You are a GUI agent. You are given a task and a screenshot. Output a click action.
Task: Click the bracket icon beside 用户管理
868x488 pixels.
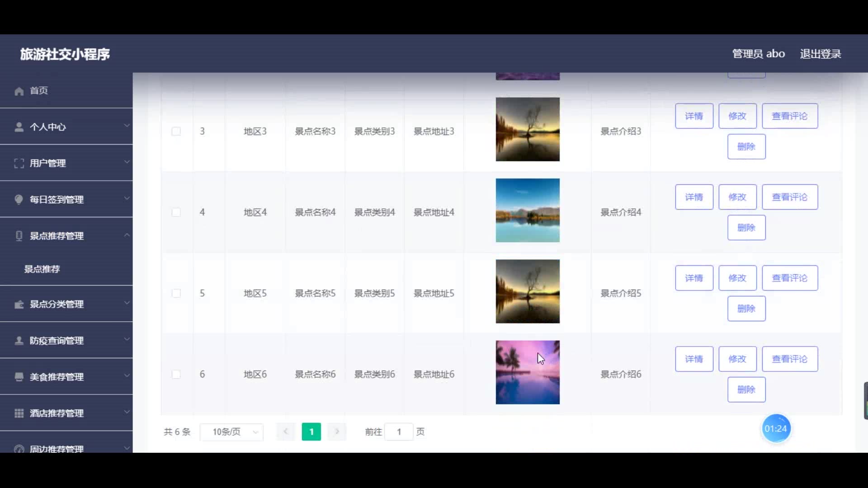19,163
